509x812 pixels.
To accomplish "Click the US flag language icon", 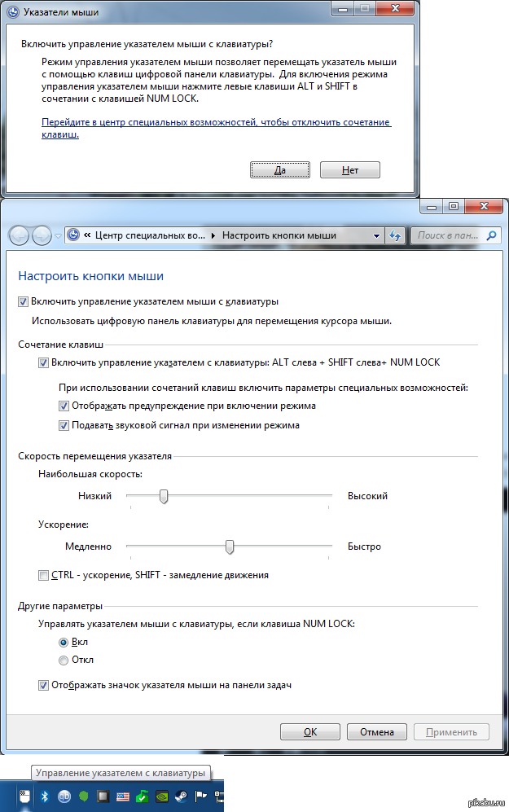I will [123, 797].
